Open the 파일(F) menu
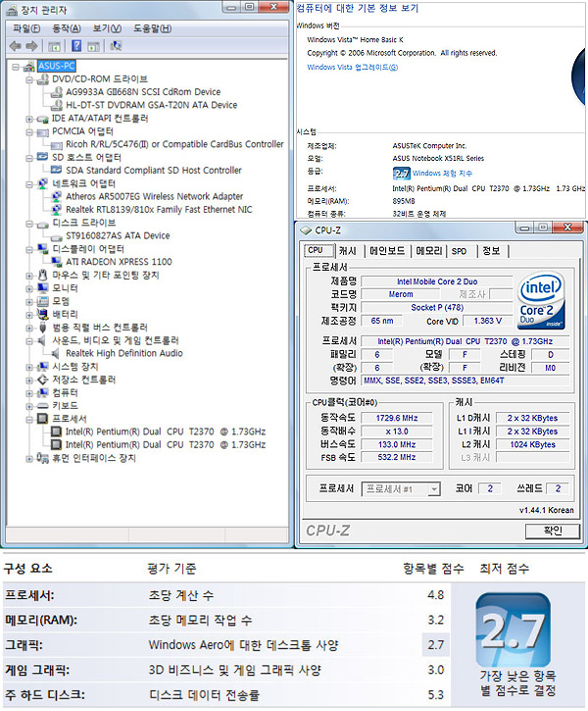This screenshot has width=588, height=711. (26, 28)
